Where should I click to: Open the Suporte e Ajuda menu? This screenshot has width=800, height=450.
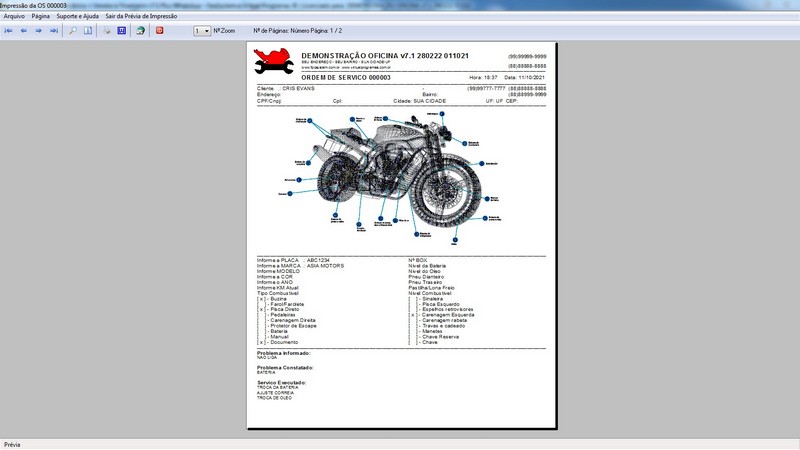point(77,16)
